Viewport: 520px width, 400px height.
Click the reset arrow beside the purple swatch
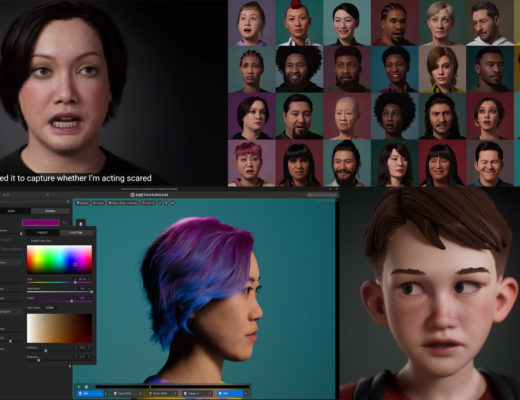coord(65,222)
